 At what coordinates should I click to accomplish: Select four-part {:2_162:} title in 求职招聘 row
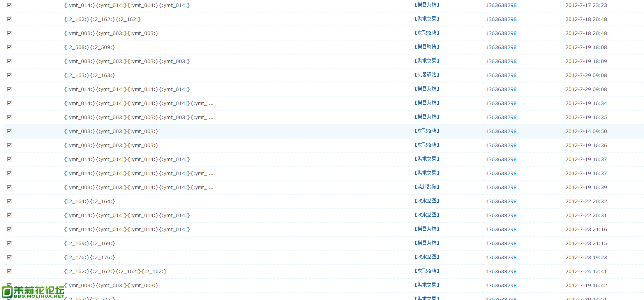[115, 272]
